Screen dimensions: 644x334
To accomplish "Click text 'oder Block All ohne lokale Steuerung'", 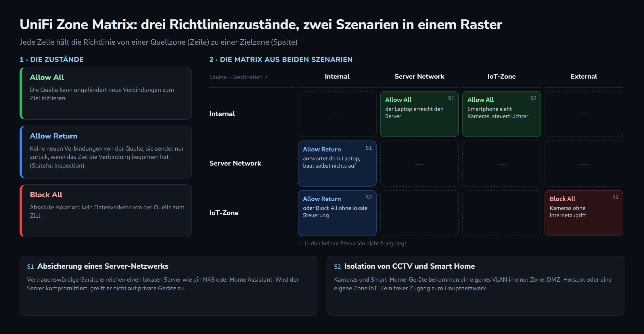I will [335, 212].
